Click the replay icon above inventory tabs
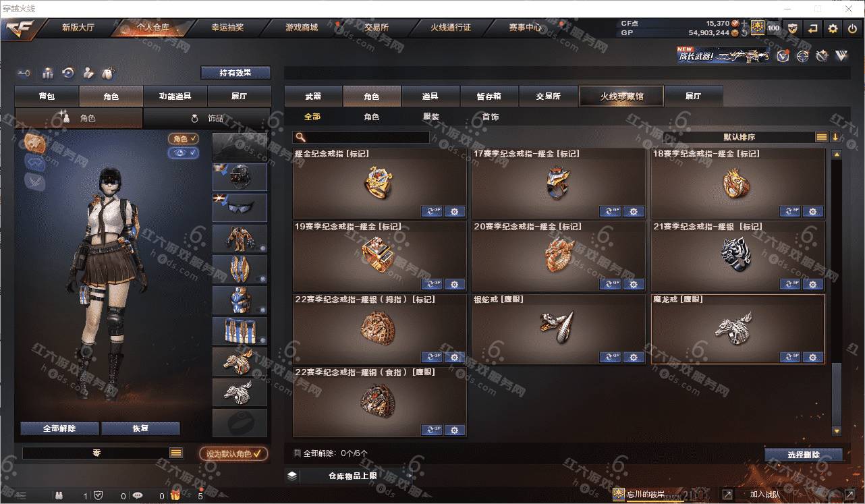 coord(68,73)
